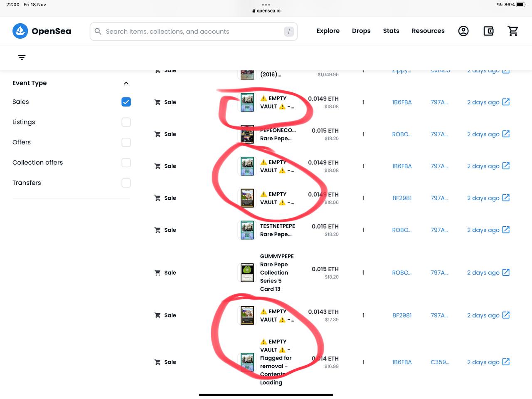Open seller 8F2981 in $17.39 row
The height and width of the screenshot is (399, 532).
(x=402, y=315)
